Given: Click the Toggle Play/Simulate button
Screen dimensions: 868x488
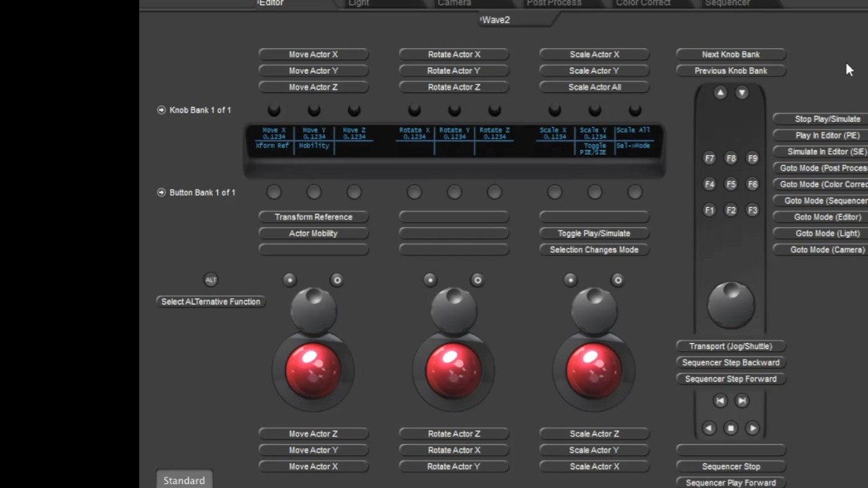Looking at the screenshot, I should point(594,233).
